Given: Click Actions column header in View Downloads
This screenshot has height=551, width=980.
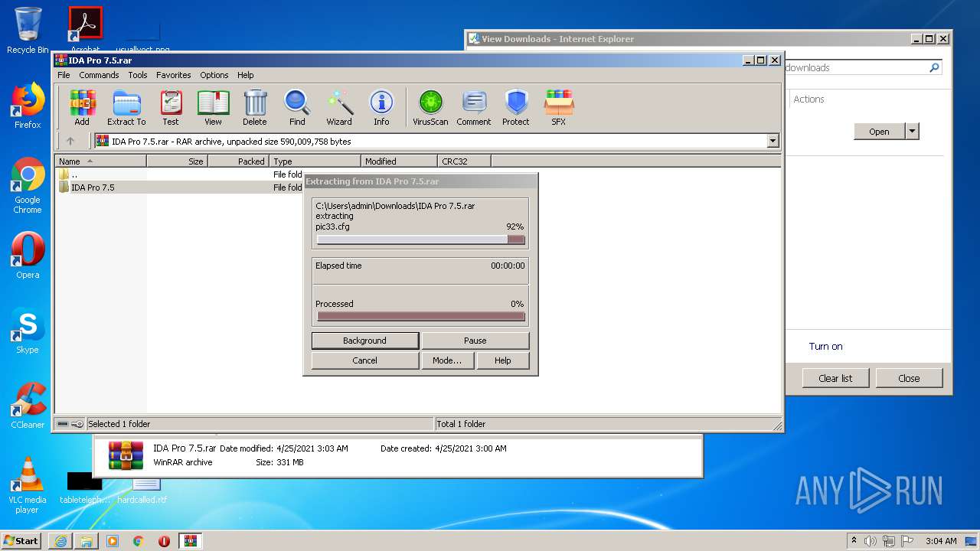Looking at the screenshot, I should [808, 99].
